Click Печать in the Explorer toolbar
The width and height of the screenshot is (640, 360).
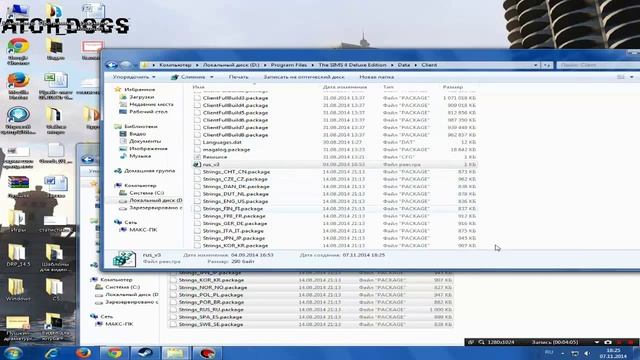pos(238,77)
